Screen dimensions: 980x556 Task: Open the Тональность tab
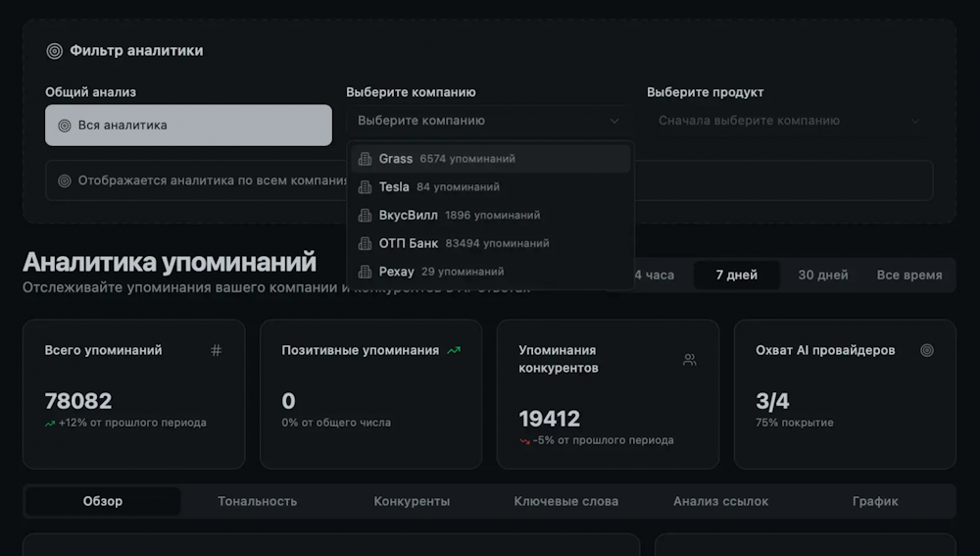(x=257, y=501)
